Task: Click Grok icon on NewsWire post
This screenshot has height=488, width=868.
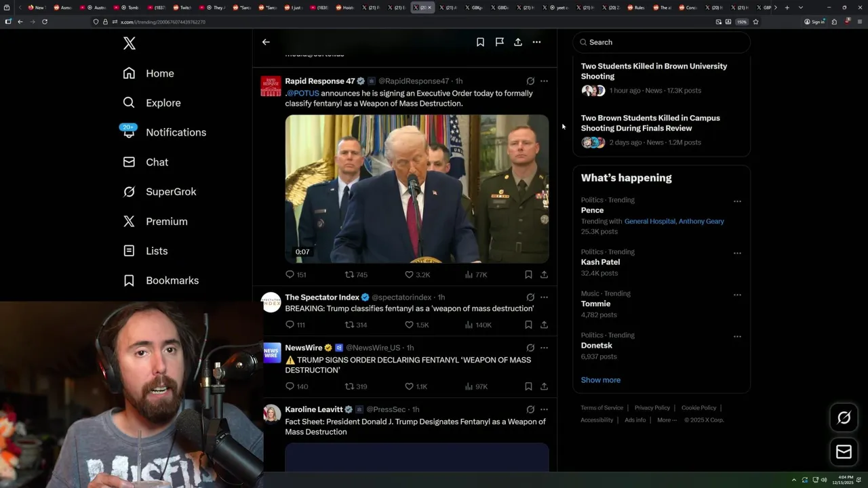Action: coord(530,348)
